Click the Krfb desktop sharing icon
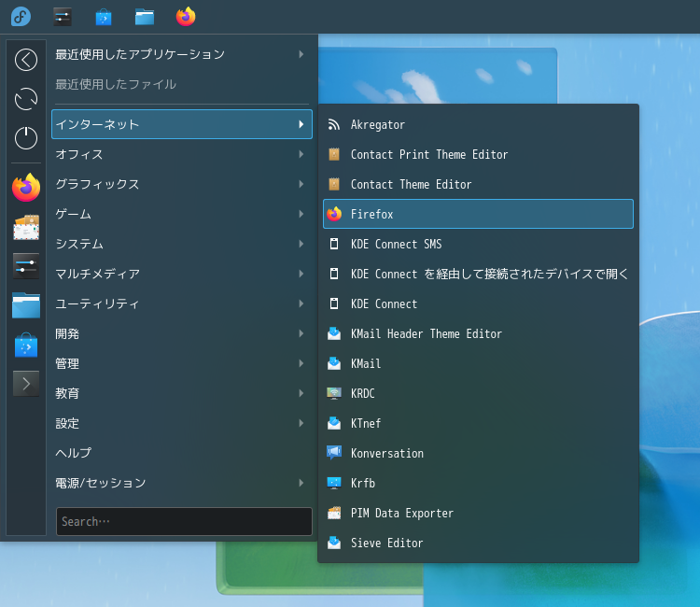This screenshot has height=607, width=700. [334, 483]
